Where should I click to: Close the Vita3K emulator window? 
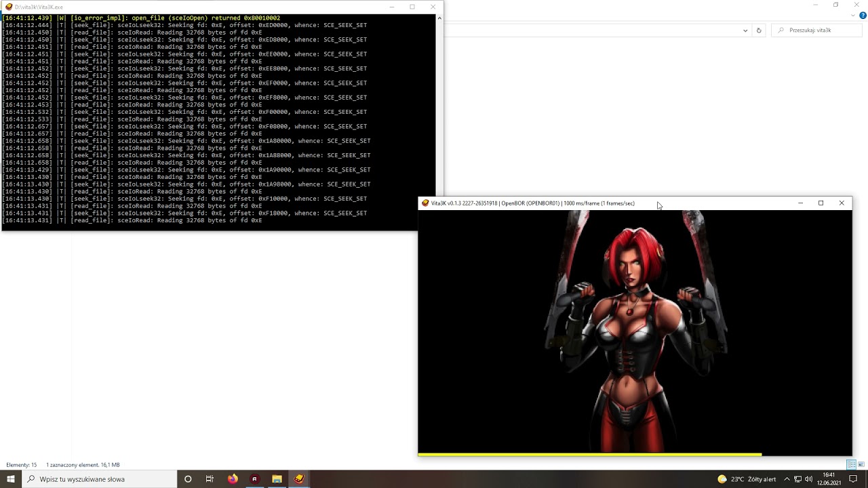(x=842, y=203)
